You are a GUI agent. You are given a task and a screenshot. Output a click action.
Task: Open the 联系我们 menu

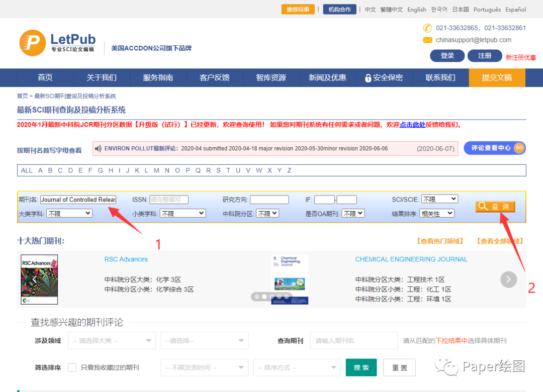pyautogui.click(x=440, y=77)
